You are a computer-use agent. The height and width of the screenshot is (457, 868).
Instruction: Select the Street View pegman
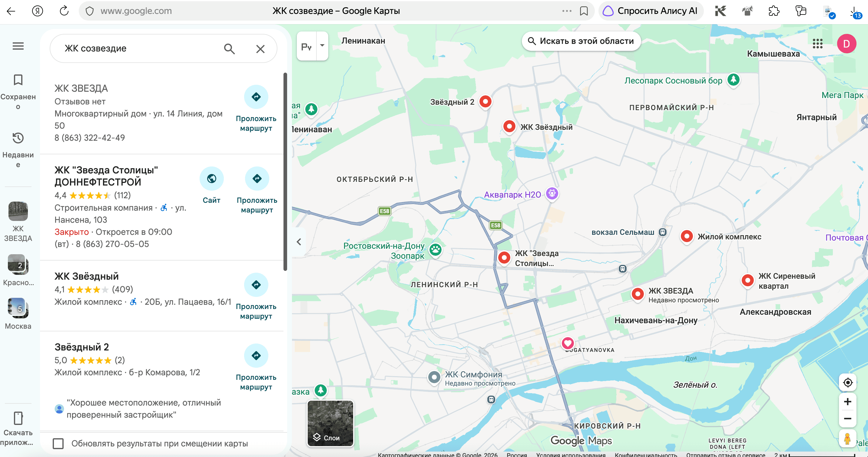click(848, 439)
